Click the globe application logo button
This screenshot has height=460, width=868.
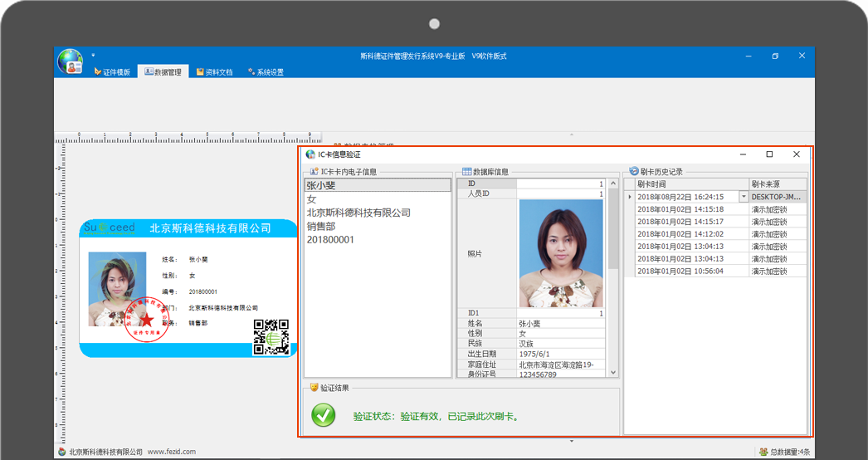[x=71, y=61]
